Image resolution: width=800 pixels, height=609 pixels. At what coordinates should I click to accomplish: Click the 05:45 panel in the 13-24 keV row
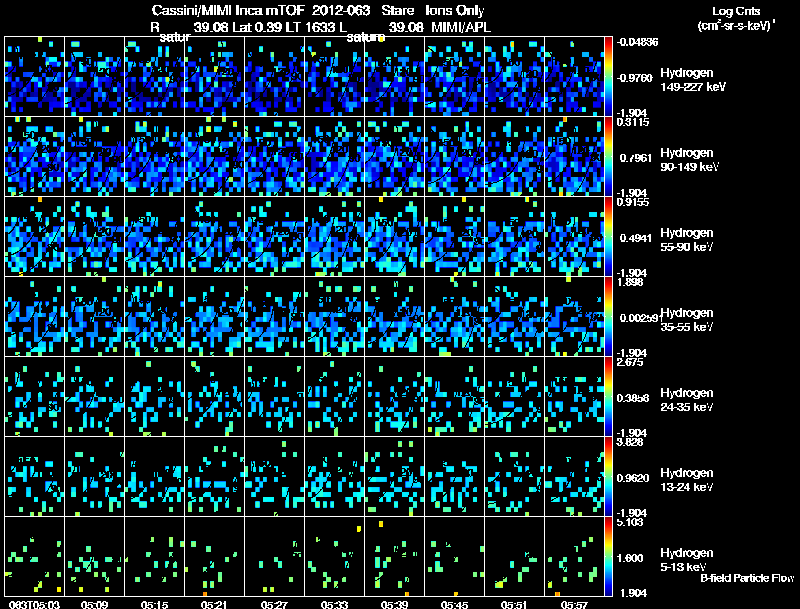click(455, 477)
